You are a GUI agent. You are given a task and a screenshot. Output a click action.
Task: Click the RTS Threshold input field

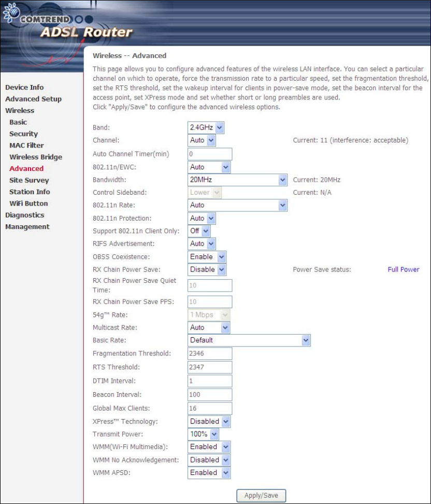pos(210,367)
